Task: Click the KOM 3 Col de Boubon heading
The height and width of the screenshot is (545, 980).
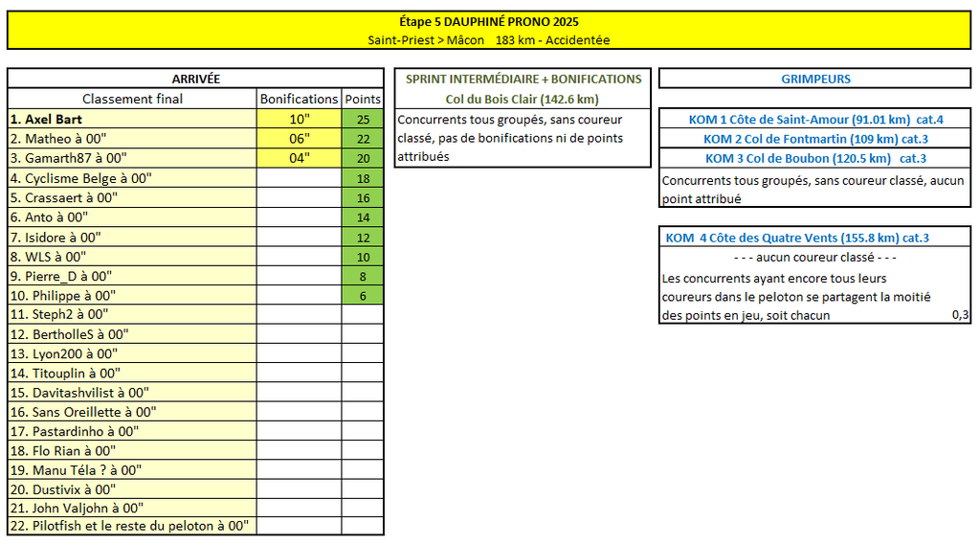Action: (815, 158)
